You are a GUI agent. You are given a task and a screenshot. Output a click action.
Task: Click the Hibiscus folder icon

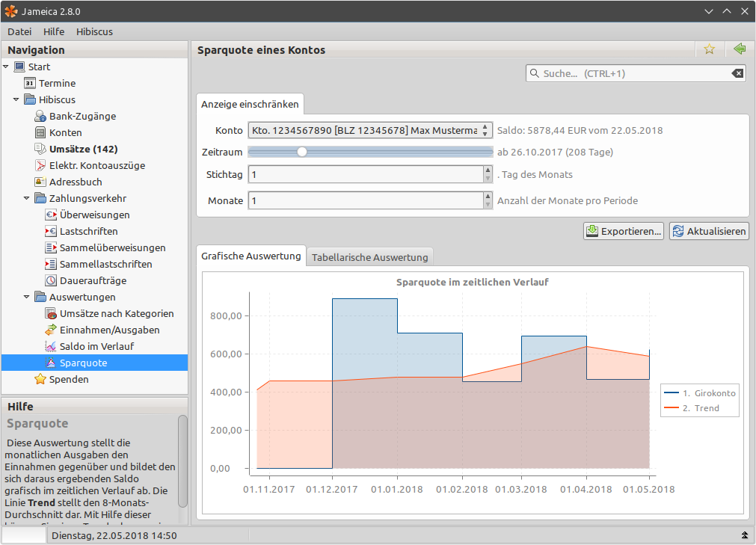(x=30, y=99)
